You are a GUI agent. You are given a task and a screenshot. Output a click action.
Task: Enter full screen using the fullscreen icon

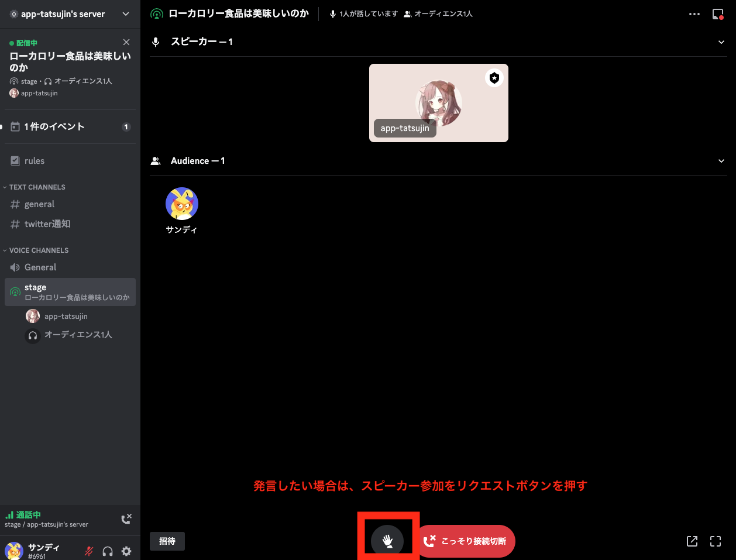click(716, 541)
